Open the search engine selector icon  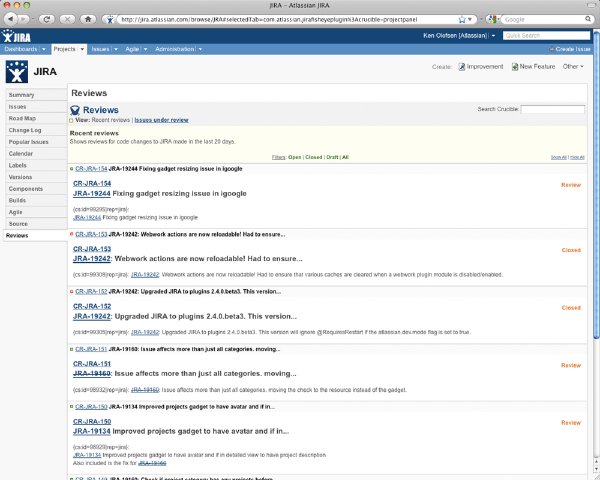point(493,19)
